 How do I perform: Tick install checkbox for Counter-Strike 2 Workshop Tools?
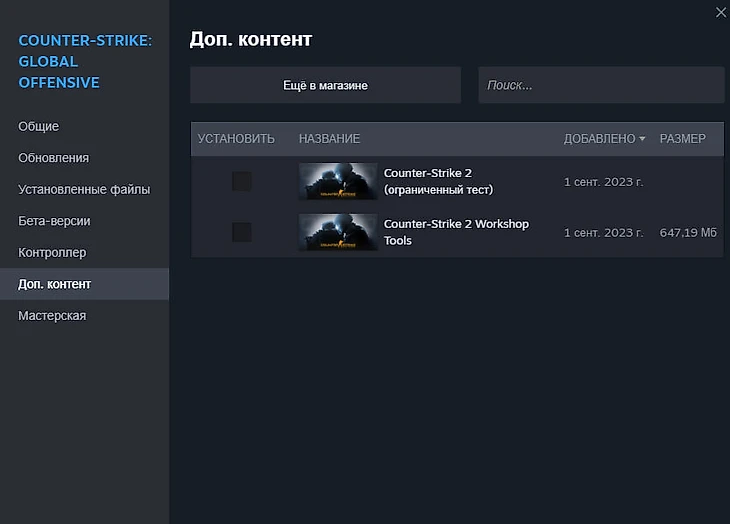(241, 232)
